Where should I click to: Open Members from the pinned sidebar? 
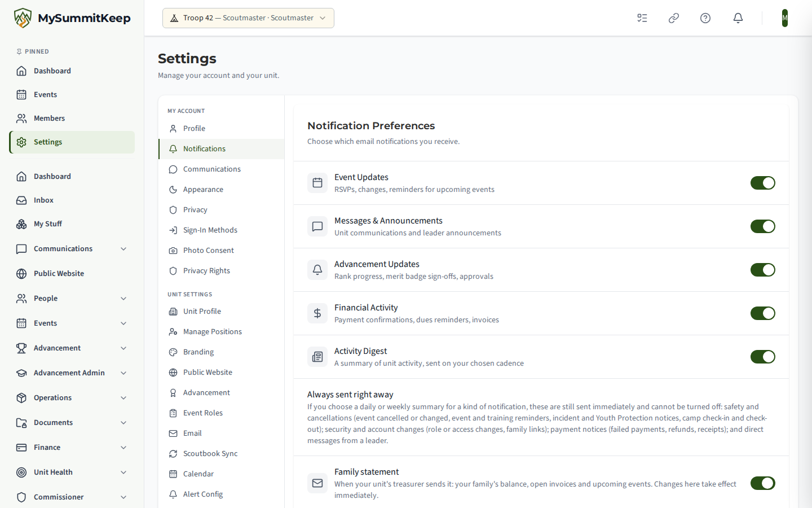pyautogui.click(x=72, y=119)
